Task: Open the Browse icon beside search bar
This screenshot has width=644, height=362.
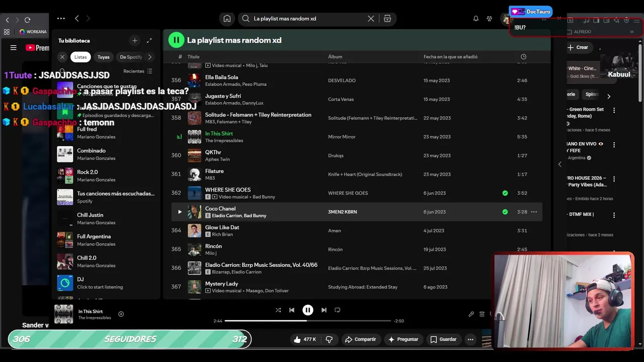Action: (x=387, y=19)
